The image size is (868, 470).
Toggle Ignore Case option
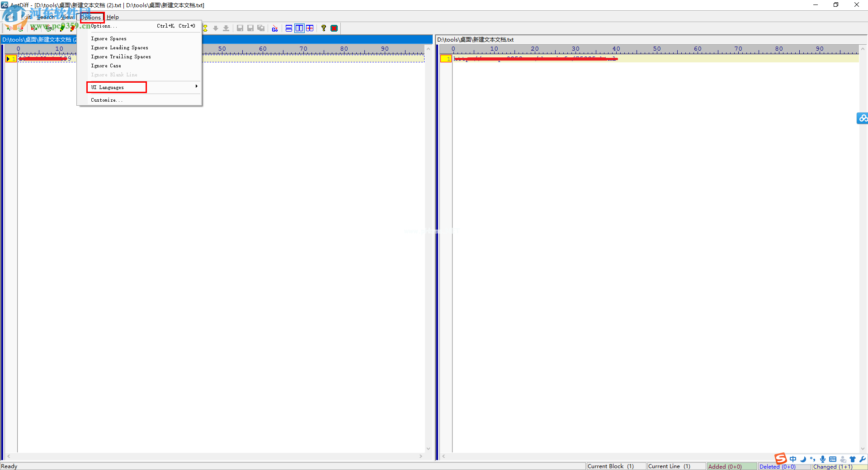click(x=139, y=66)
